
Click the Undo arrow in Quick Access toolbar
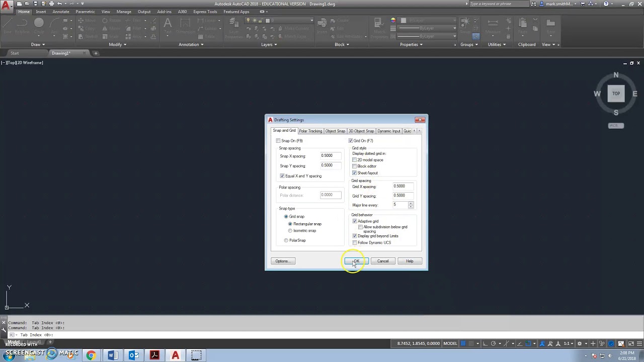tap(59, 4)
